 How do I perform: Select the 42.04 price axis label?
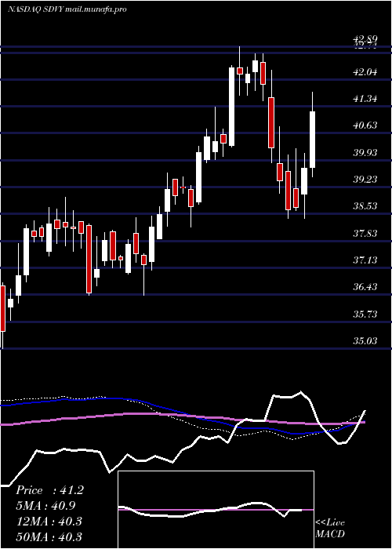[x=365, y=72]
